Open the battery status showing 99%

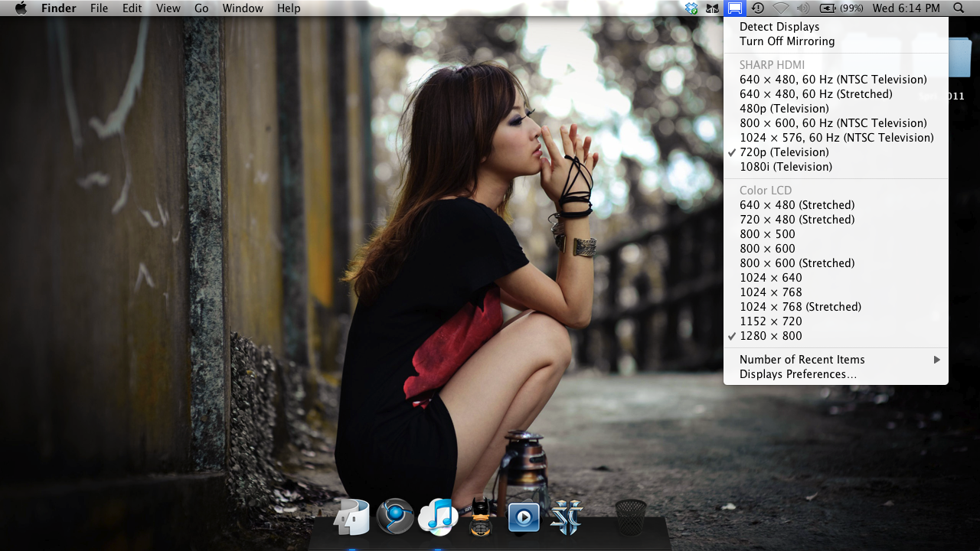point(841,8)
